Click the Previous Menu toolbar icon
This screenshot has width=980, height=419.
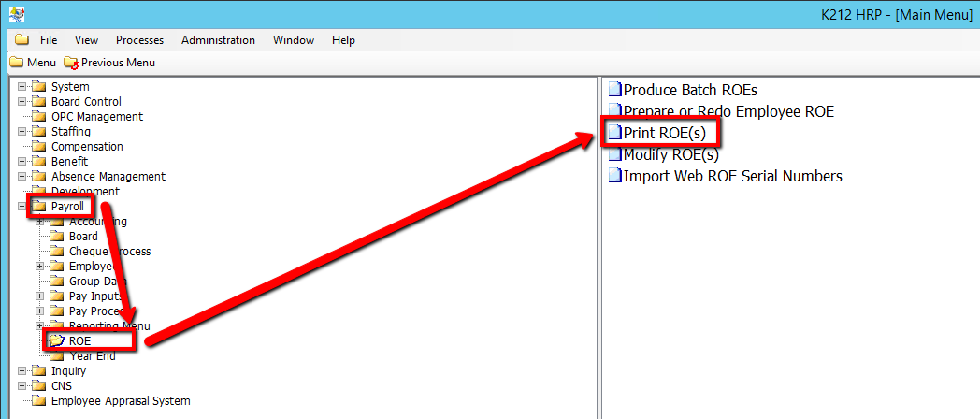click(71, 63)
